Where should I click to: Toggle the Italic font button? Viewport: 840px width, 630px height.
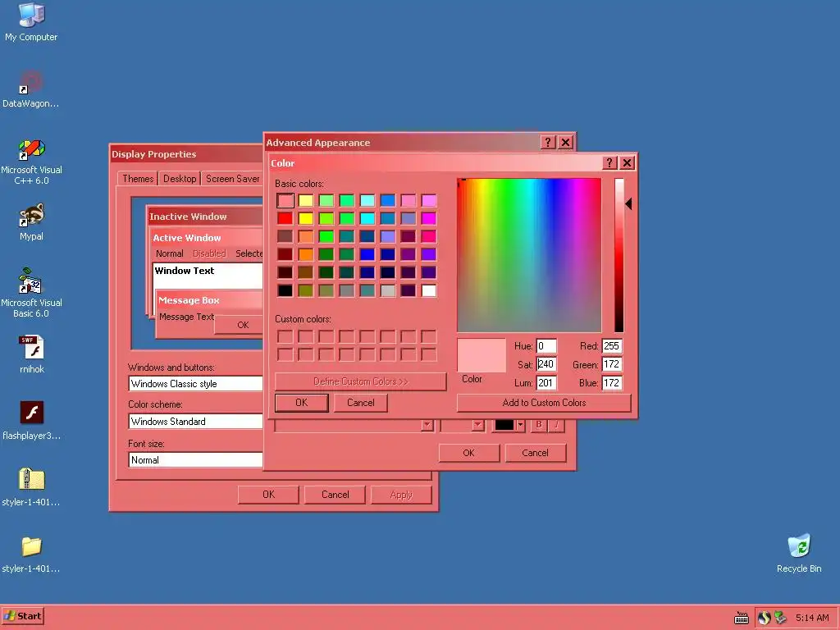coord(556,425)
